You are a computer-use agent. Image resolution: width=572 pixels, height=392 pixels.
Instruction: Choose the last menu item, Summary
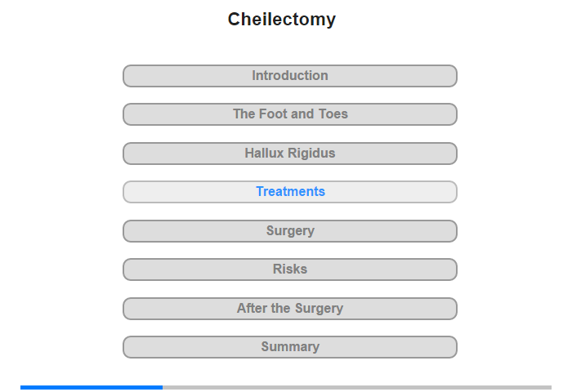coord(289,347)
